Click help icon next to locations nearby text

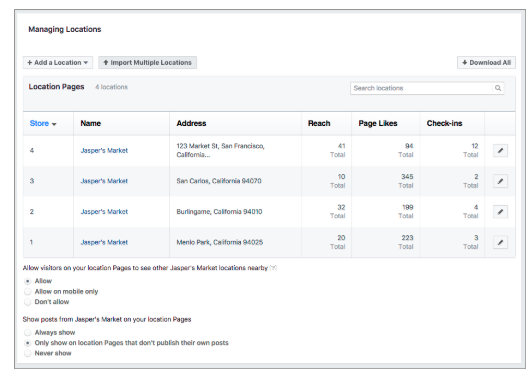[273, 268]
